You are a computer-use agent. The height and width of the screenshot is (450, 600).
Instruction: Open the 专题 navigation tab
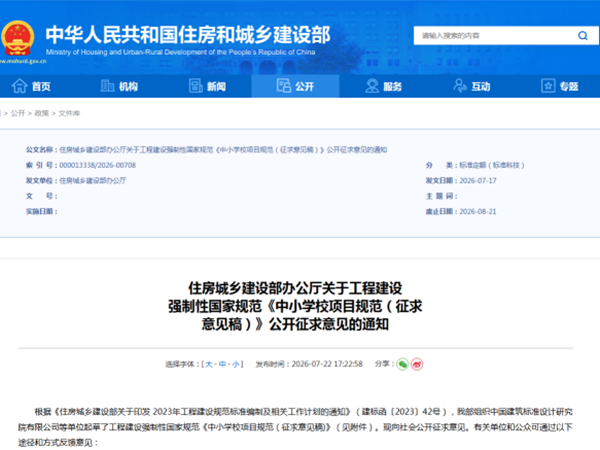(569, 86)
